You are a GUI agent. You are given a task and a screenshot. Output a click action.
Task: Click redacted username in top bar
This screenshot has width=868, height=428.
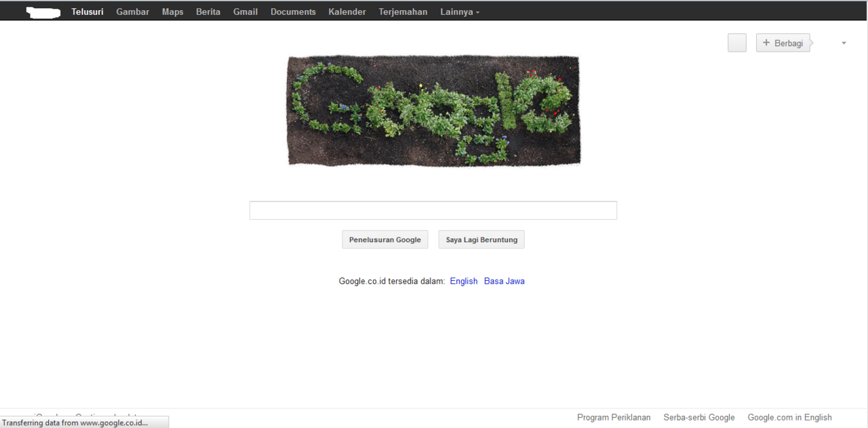pyautogui.click(x=43, y=12)
